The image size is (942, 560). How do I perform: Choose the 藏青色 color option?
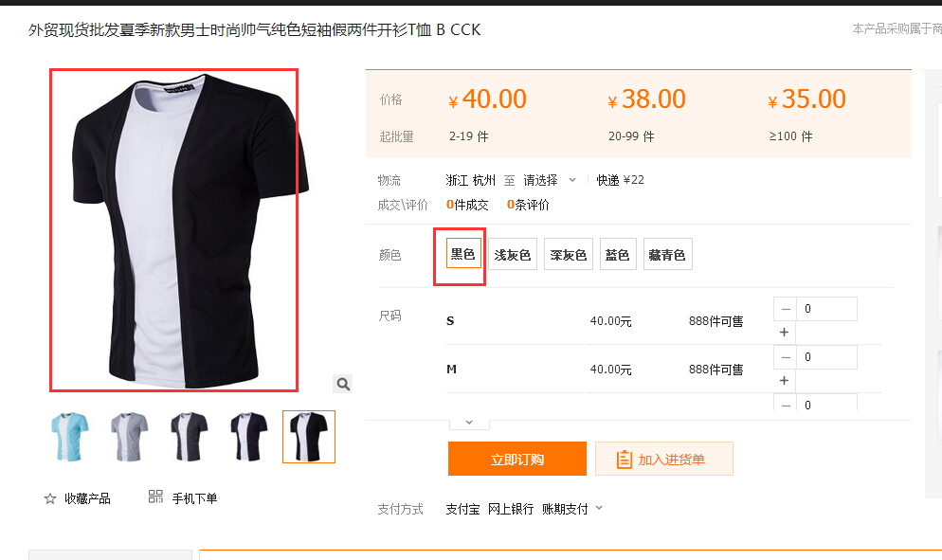pyautogui.click(x=667, y=254)
